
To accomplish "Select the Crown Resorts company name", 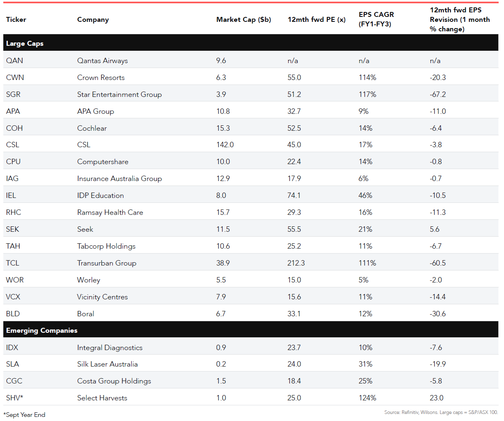I will (101, 78).
